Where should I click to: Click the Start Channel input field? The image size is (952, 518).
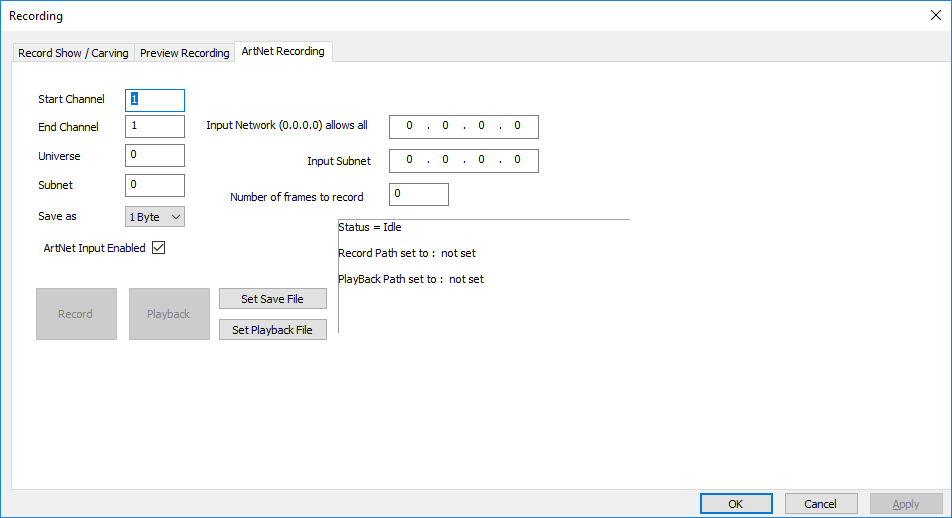(x=155, y=100)
